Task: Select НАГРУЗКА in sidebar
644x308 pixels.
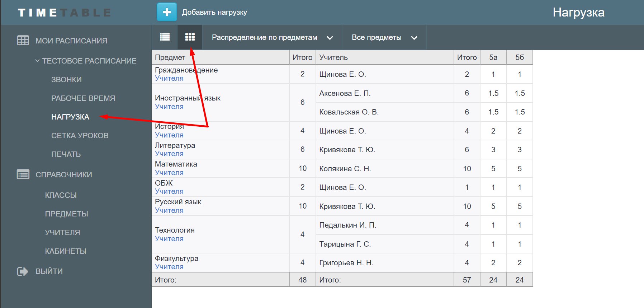Action: 70,117
